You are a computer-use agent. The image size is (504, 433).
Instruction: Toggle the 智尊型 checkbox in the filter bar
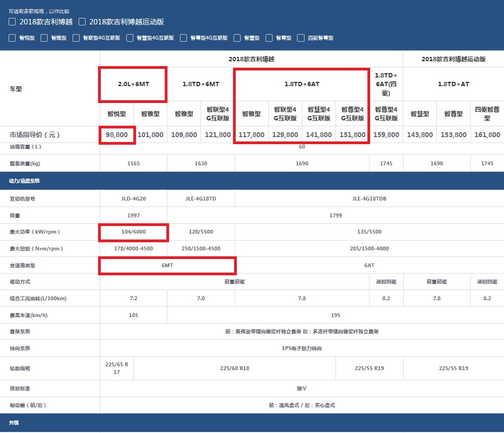click(269, 38)
